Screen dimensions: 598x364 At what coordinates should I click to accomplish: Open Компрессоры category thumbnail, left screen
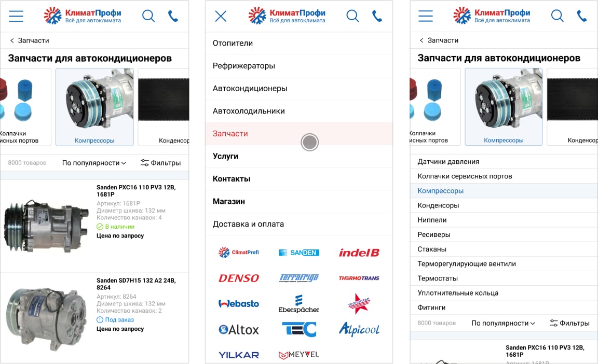coord(94,107)
